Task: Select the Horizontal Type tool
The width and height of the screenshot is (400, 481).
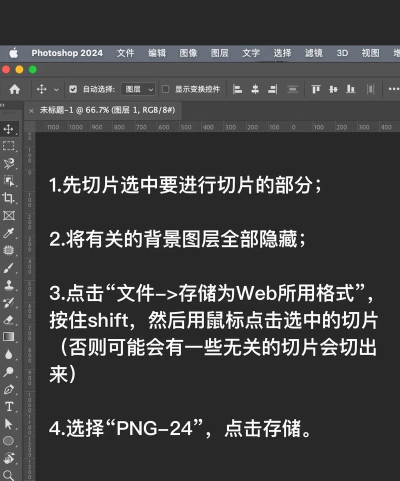Action: click(9, 406)
